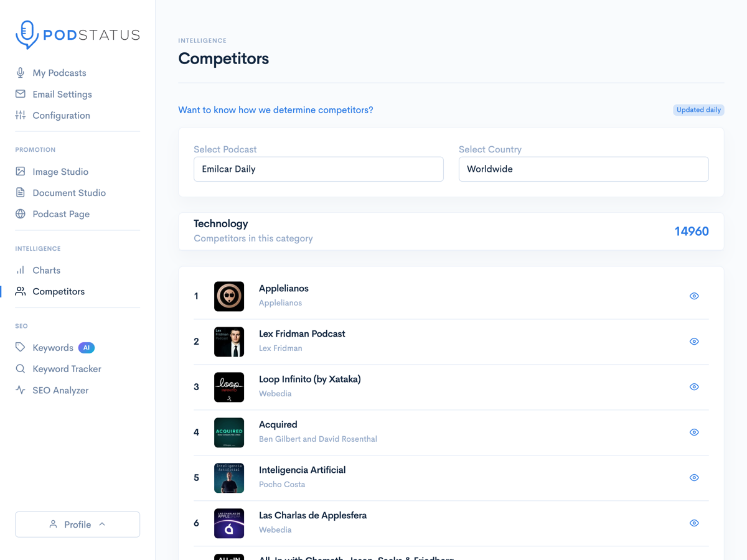This screenshot has height=560, width=747.
Task: Open Keywords under the SEO section
Action: (x=53, y=347)
